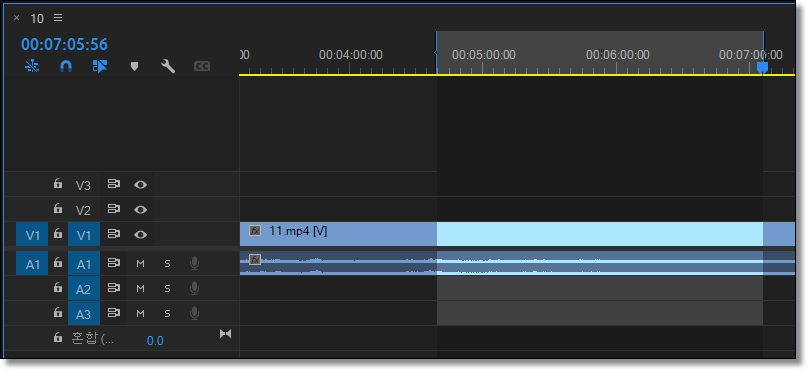Image resolution: width=808 pixels, height=381 pixels.
Task: Select the sequence tab named 10
Action: pyautogui.click(x=37, y=19)
